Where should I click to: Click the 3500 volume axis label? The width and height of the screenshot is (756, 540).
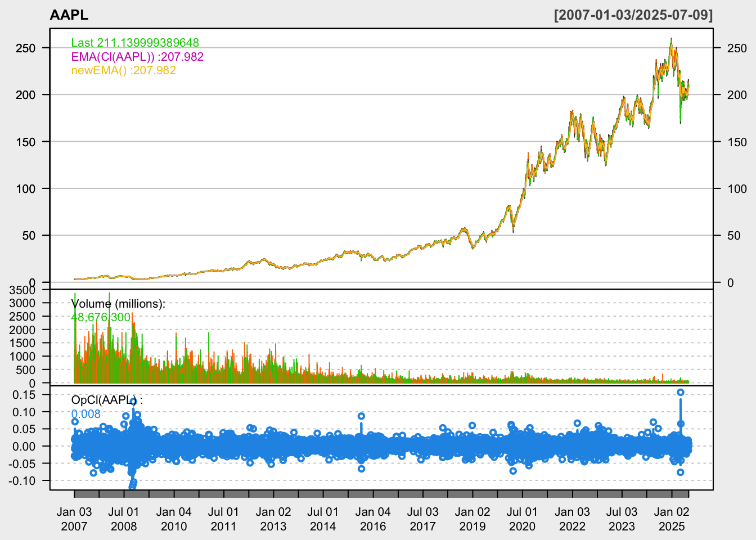22,290
